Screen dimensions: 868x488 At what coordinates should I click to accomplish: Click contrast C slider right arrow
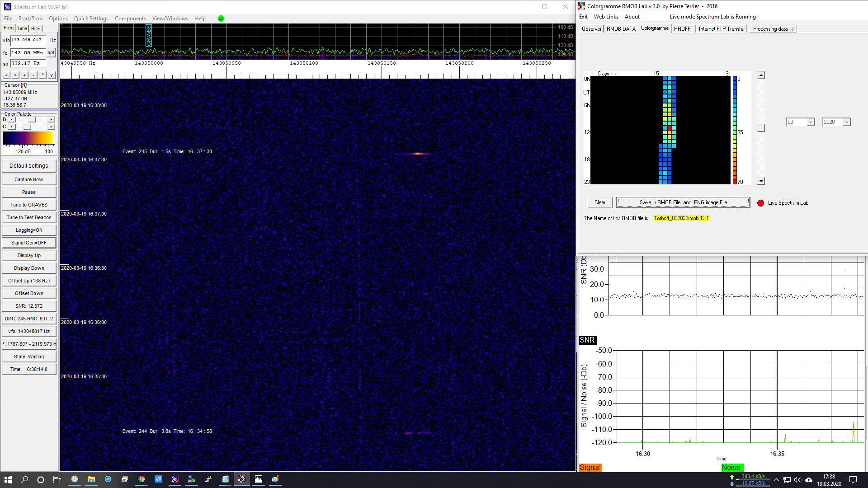51,127
